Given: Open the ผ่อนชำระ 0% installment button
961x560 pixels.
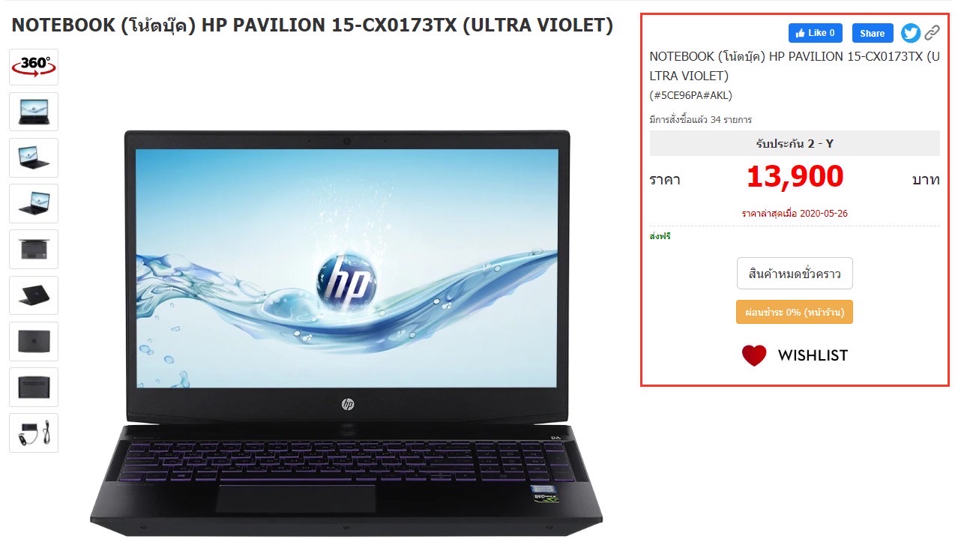Looking at the screenshot, I should click(x=795, y=312).
